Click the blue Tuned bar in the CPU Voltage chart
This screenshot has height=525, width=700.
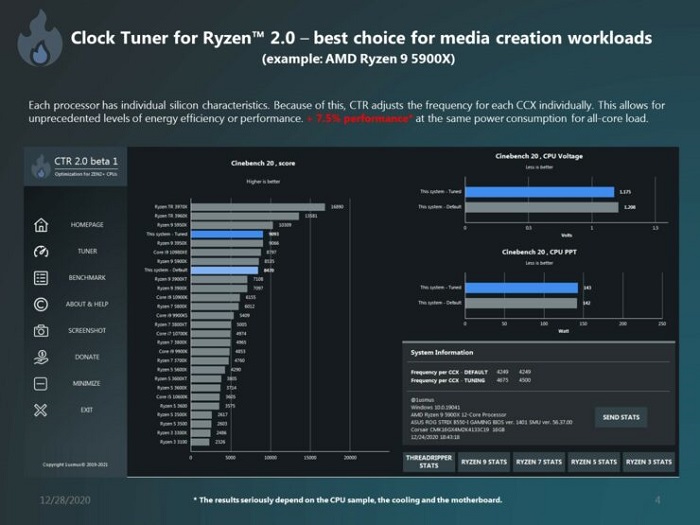point(538,191)
